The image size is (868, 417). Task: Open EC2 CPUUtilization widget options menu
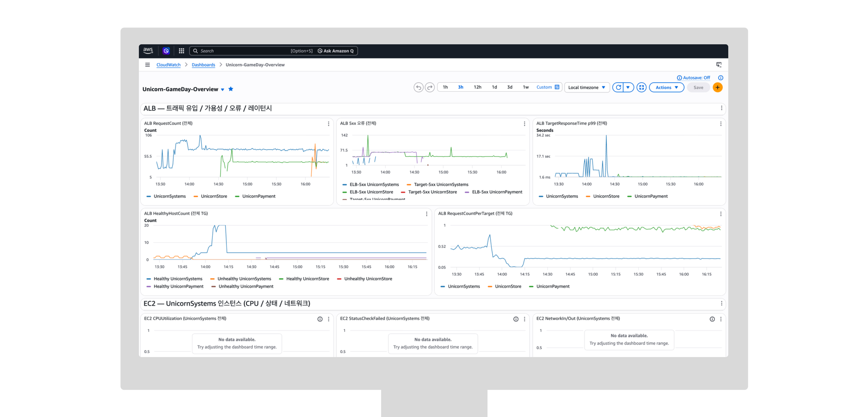328,319
